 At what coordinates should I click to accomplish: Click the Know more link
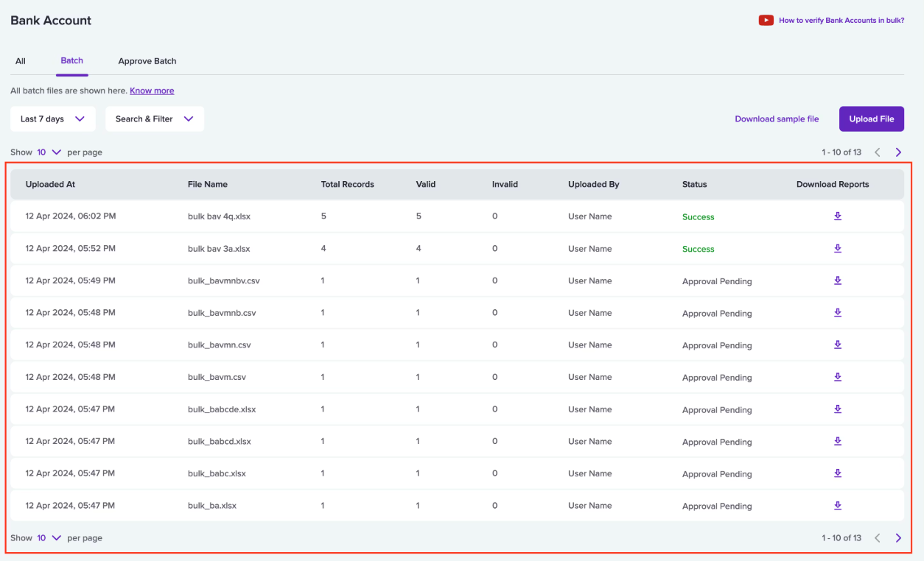coord(152,91)
